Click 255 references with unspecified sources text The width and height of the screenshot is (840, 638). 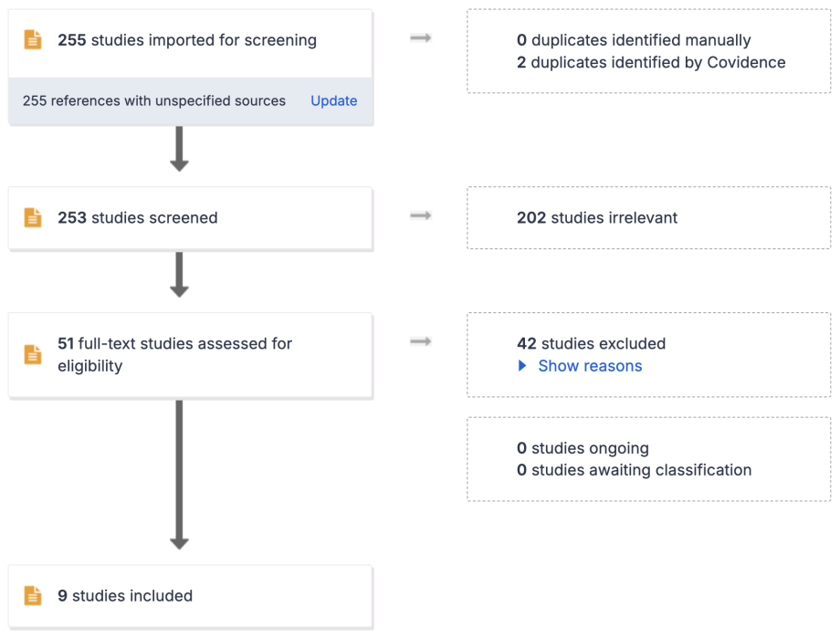tap(153, 101)
